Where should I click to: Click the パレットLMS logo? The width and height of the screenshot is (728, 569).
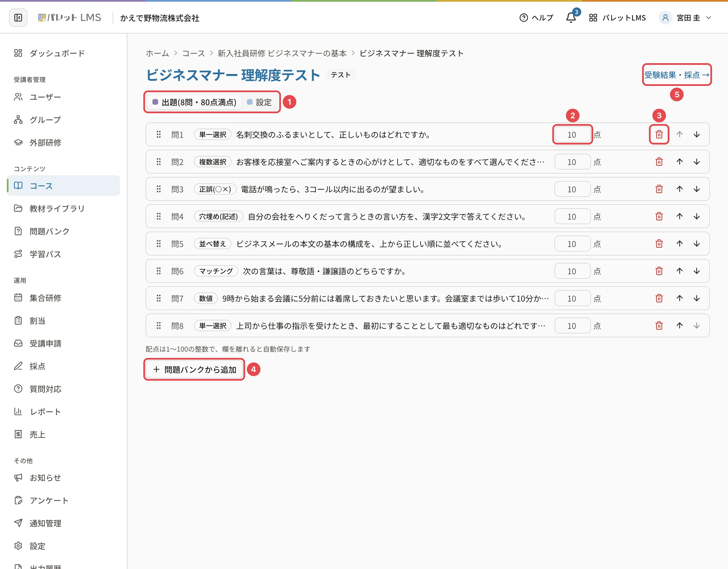pos(69,18)
